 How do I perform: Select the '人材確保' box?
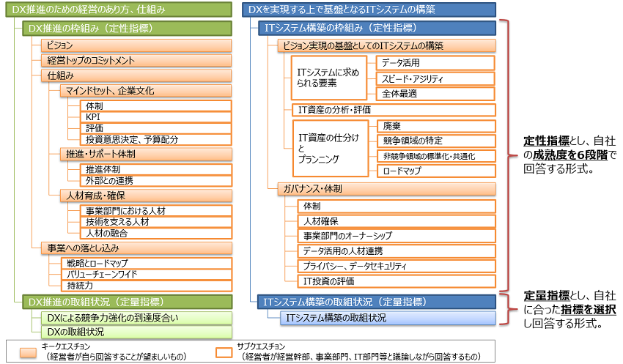coord(397,221)
